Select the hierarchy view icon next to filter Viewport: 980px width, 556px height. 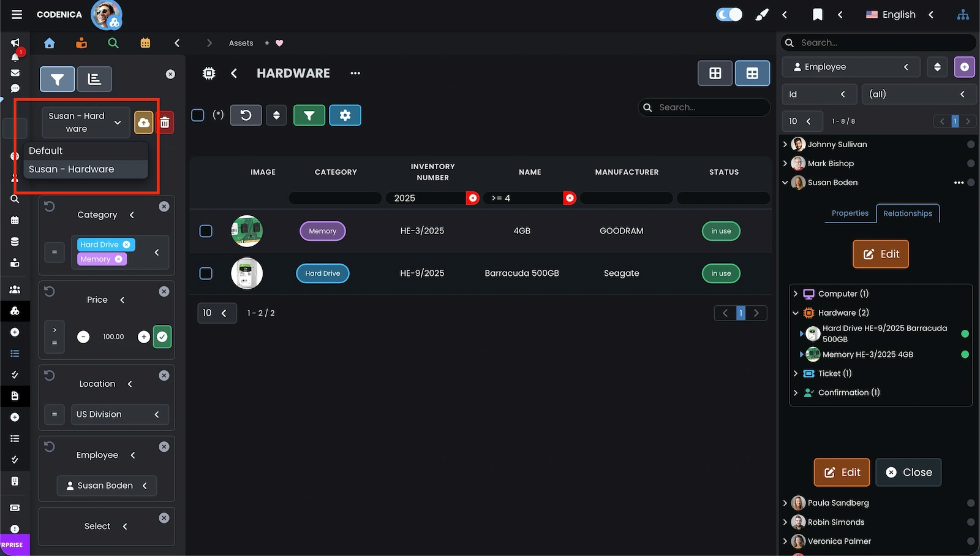pos(94,79)
